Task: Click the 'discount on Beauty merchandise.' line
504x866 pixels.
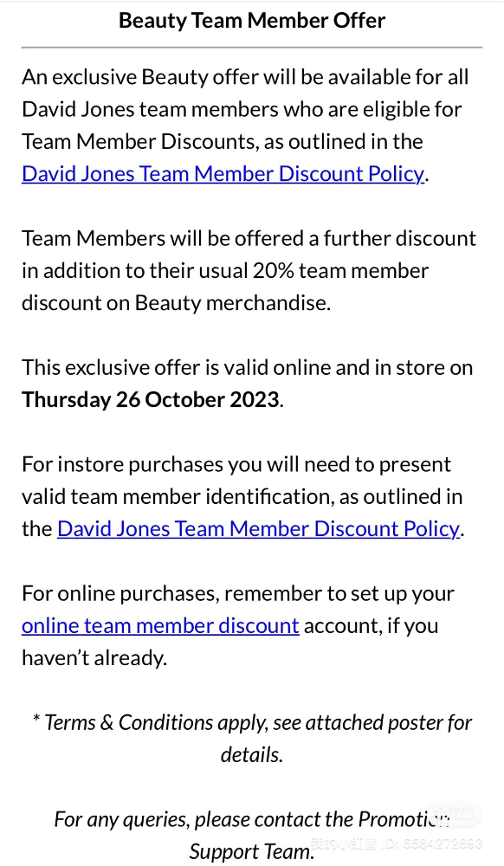Action: point(176,302)
